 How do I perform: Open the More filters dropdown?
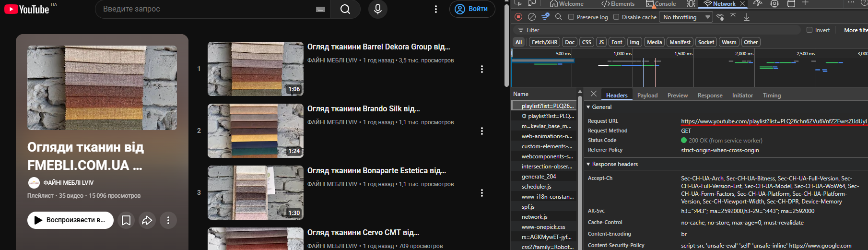(856, 30)
